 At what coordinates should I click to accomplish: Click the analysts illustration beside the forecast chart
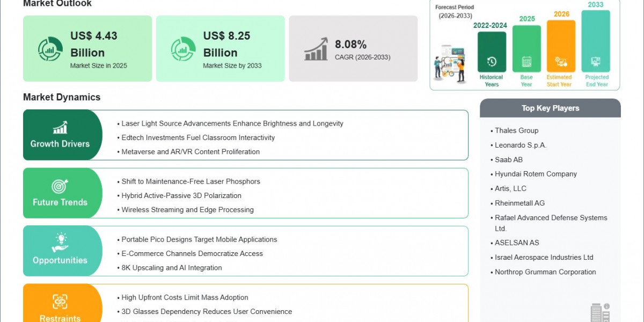450,63
